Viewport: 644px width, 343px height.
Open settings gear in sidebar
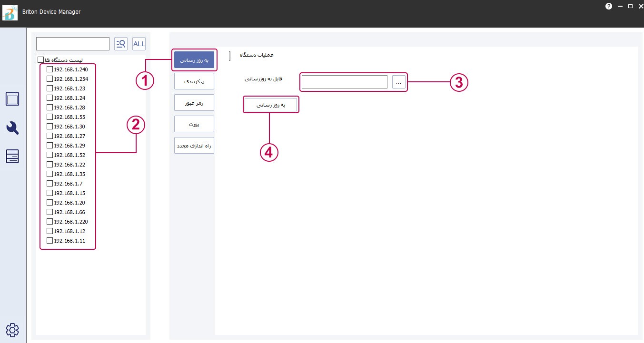(x=12, y=330)
